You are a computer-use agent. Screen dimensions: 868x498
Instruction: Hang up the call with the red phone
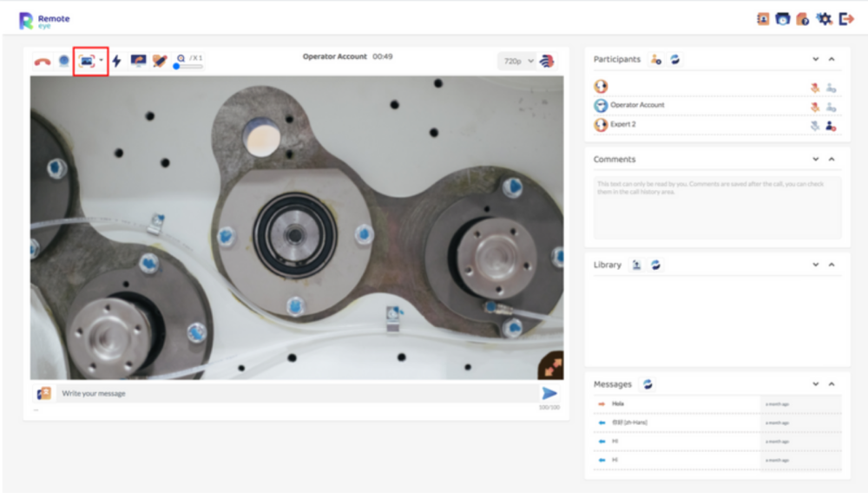tap(42, 62)
